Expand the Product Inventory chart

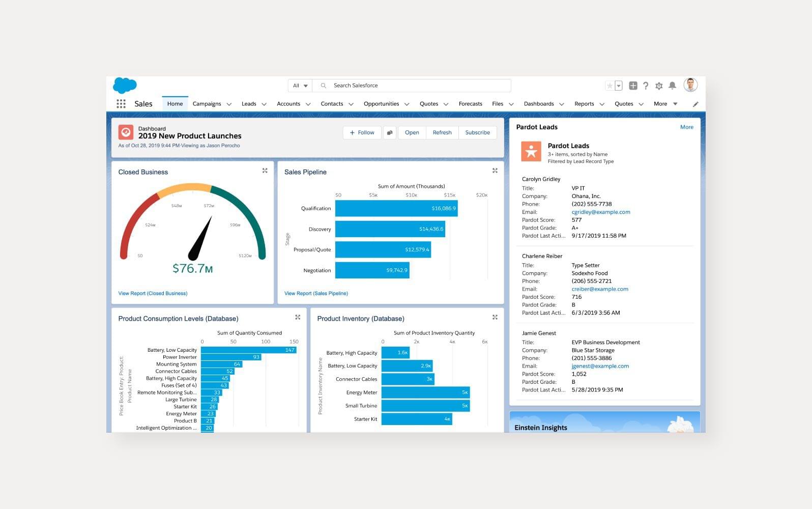[x=495, y=318]
